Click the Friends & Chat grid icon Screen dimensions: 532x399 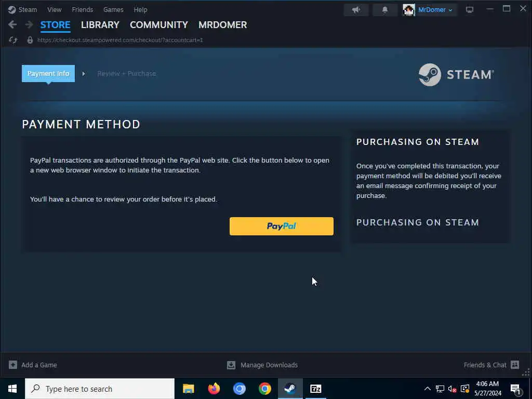tap(515, 365)
